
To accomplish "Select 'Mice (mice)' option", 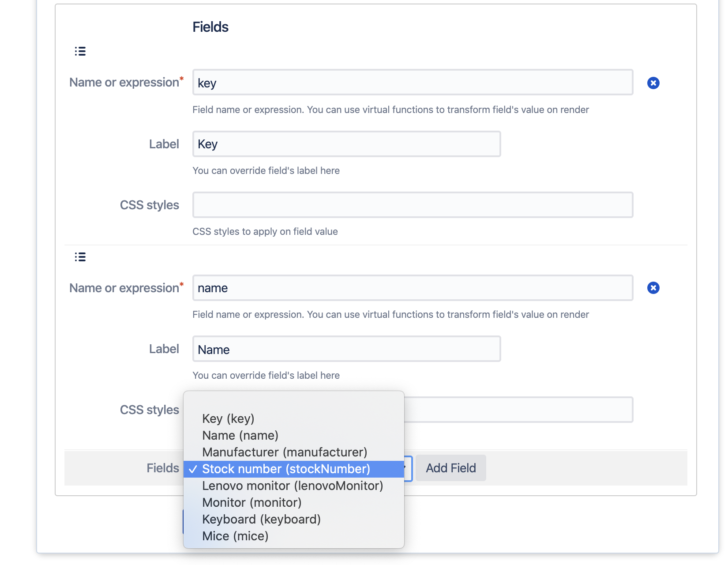I will click(x=294, y=536).
